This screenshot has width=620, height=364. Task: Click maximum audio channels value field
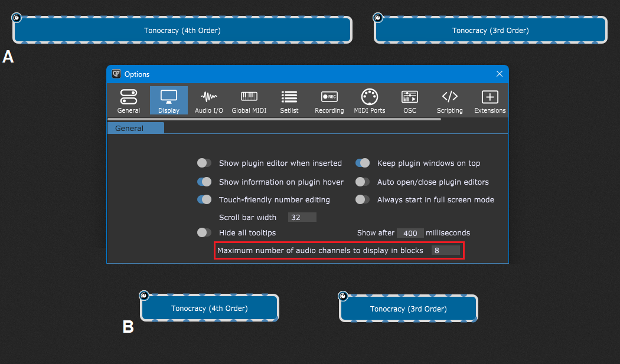click(445, 250)
